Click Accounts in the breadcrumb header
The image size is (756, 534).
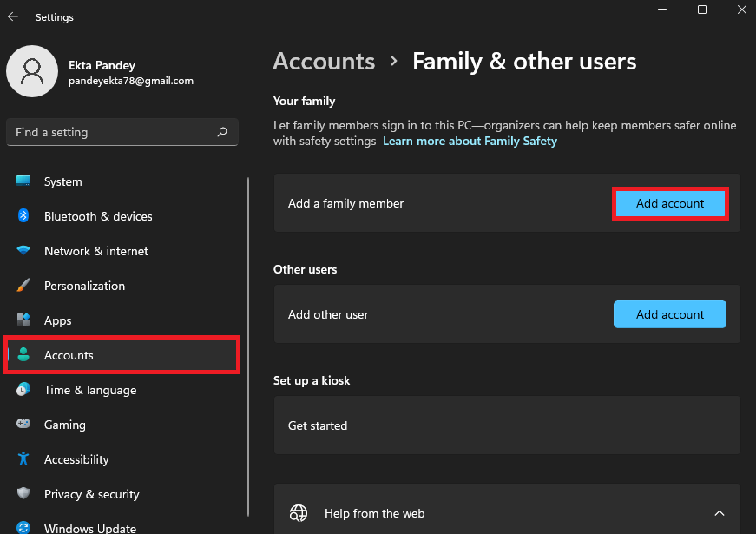tap(324, 62)
